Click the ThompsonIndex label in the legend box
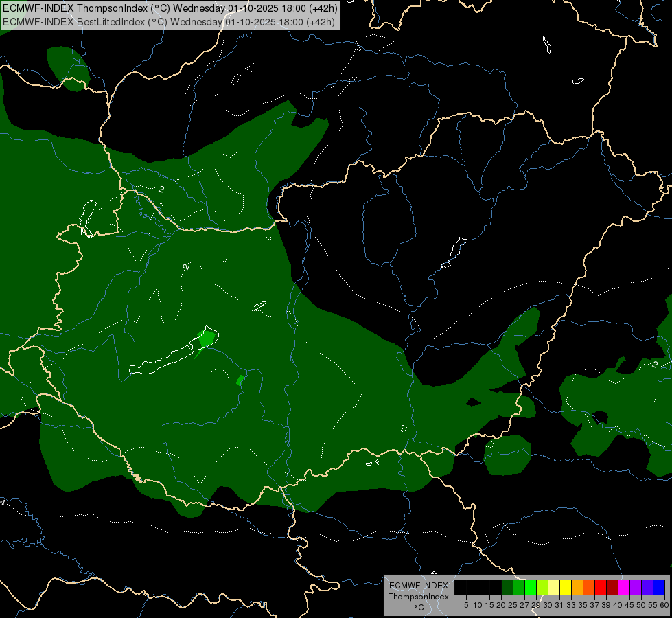Viewport: 672px width, 618px height. 418,597
